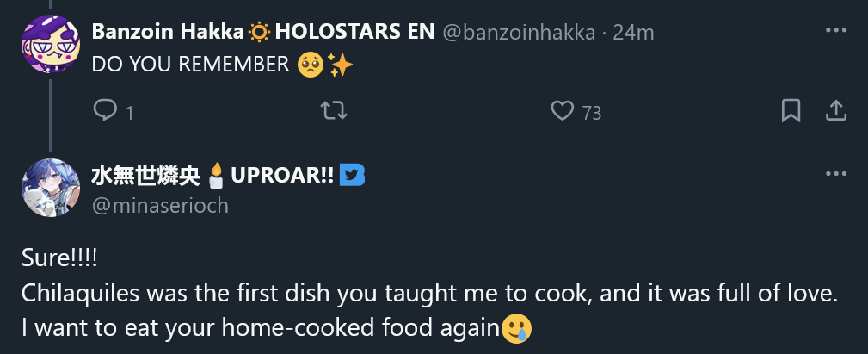
Task: Open more options on Banzoin Hakka's tweet
Action: point(836,30)
